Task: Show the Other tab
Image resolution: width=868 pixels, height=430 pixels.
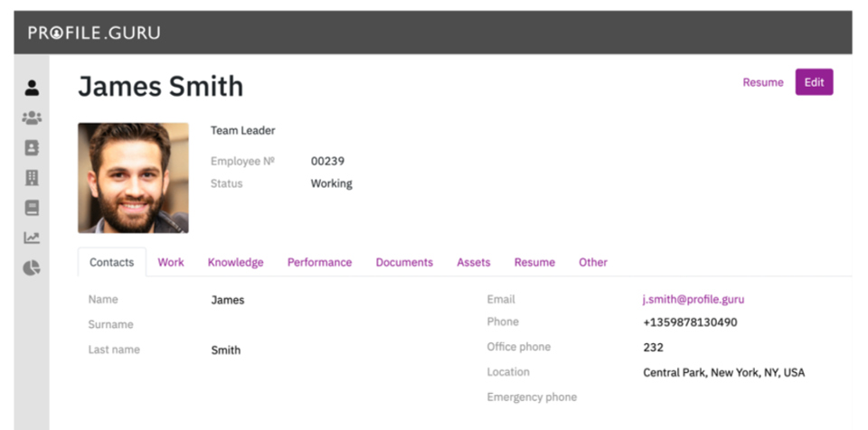Action: (x=593, y=262)
